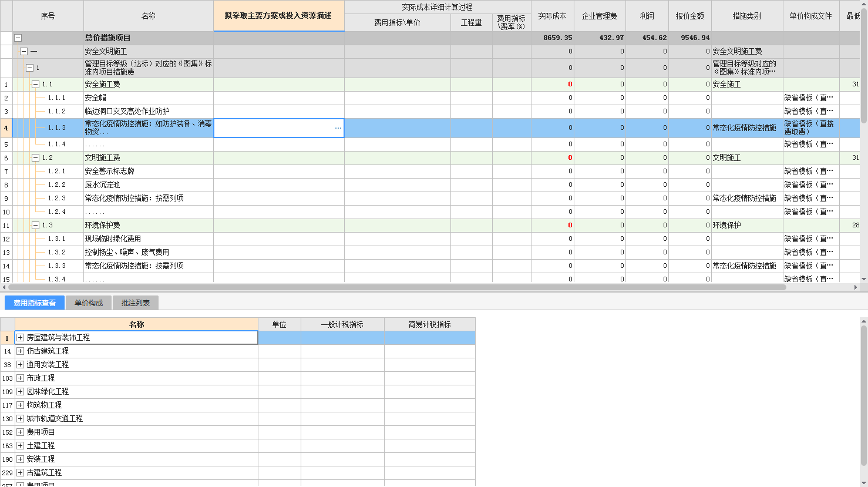Click the 企业管理费 column header
Viewport: 868px width, 487px height.
(600, 16)
